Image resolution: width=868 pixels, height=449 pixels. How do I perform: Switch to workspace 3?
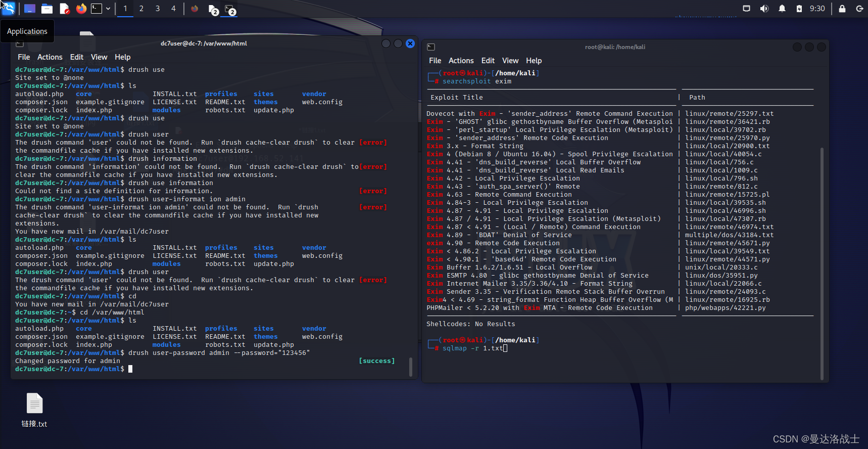coord(158,9)
